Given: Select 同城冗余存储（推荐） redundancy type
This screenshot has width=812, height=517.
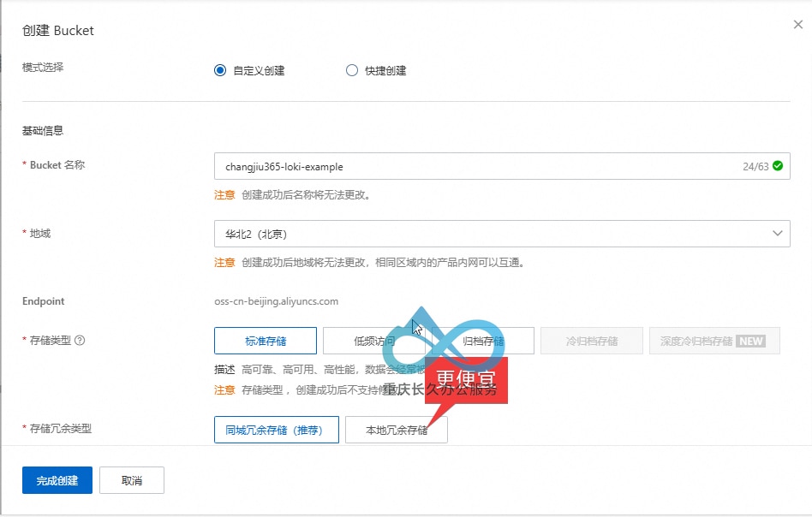Looking at the screenshot, I should click(277, 430).
